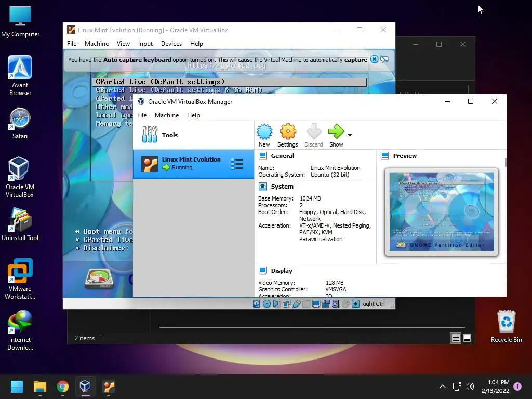Click the running VM taskbar icon
The image size is (532, 399).
[109, 387]
